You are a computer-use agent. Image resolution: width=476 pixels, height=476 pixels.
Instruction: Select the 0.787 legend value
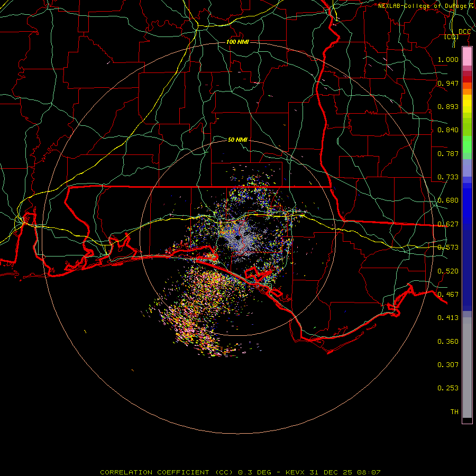coord(448,153)
